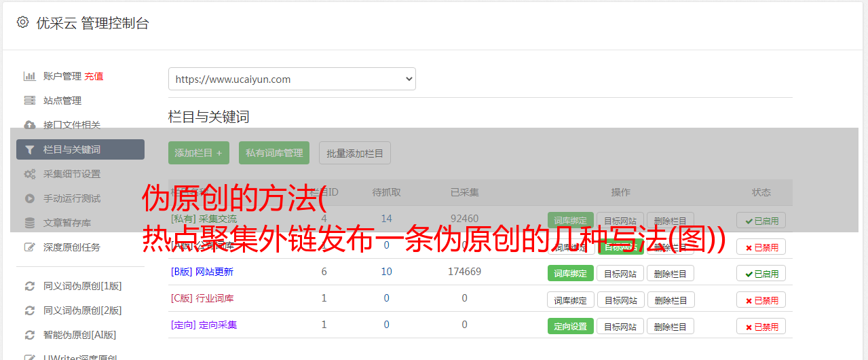Viewport: 868px width, 360px height.
Task: Open the [C版] 行业词库 column link
Action: 202,298
